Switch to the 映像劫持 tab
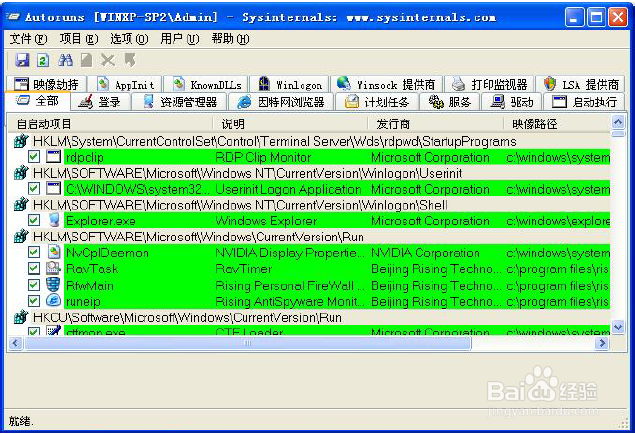 47,84
